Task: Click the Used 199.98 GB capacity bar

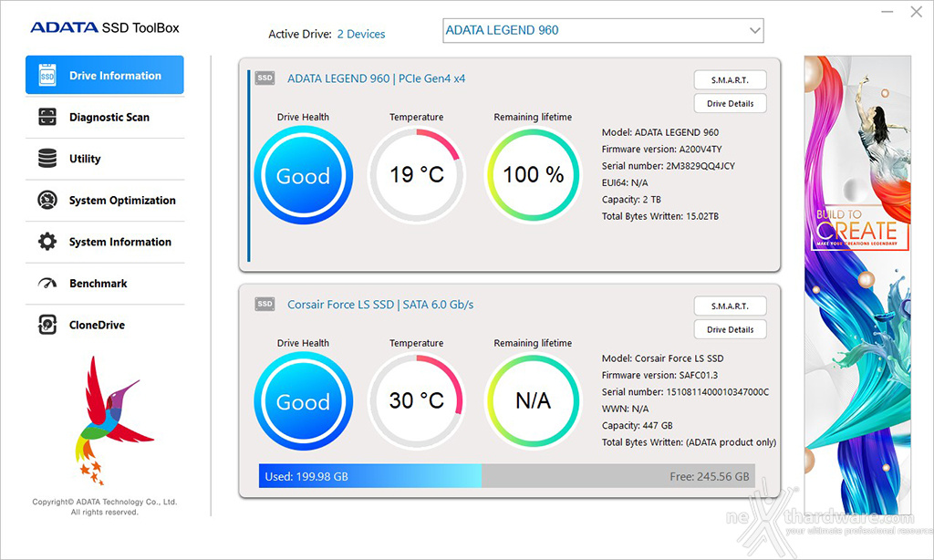Action: [x=370, y=476]
